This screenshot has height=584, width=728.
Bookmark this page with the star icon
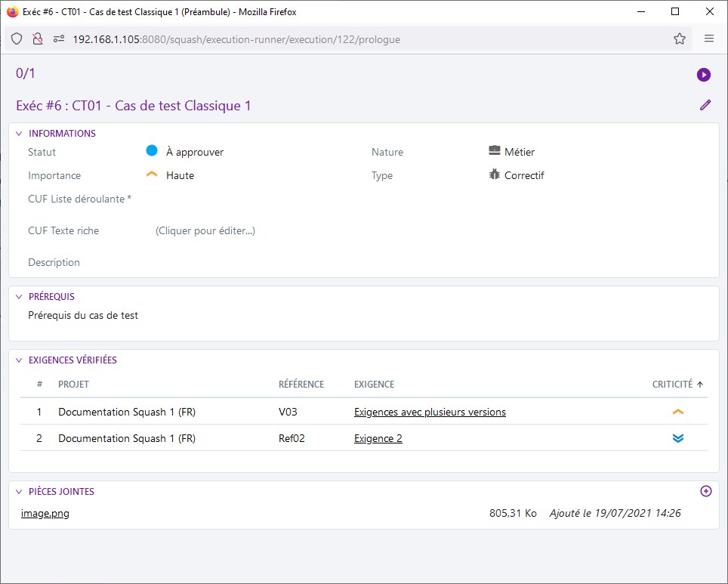click(x=680, y=39)
